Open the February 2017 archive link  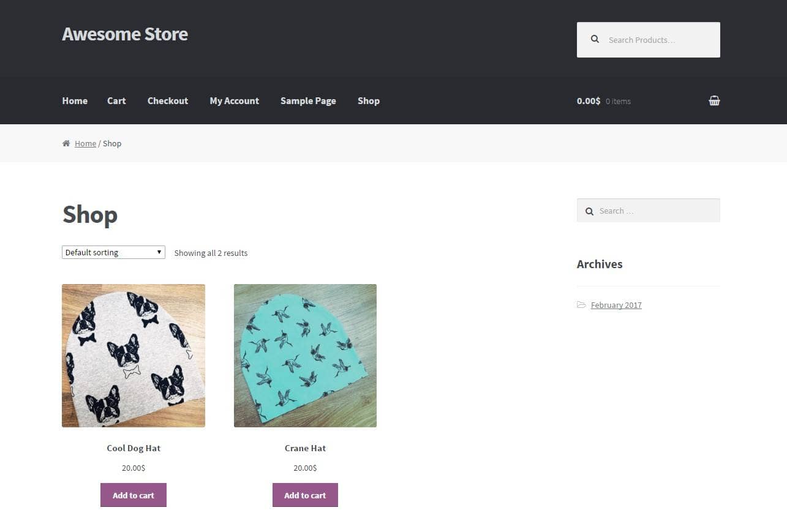click(x=616, y=305)
